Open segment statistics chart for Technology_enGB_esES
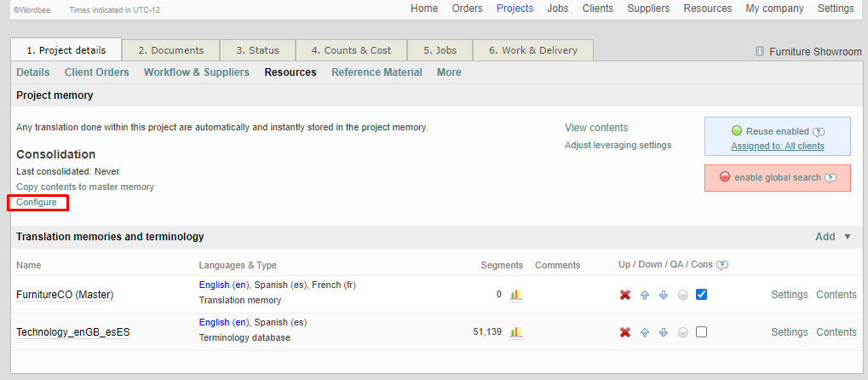Screen dimensions: 868x380 (x=515, y=332)
